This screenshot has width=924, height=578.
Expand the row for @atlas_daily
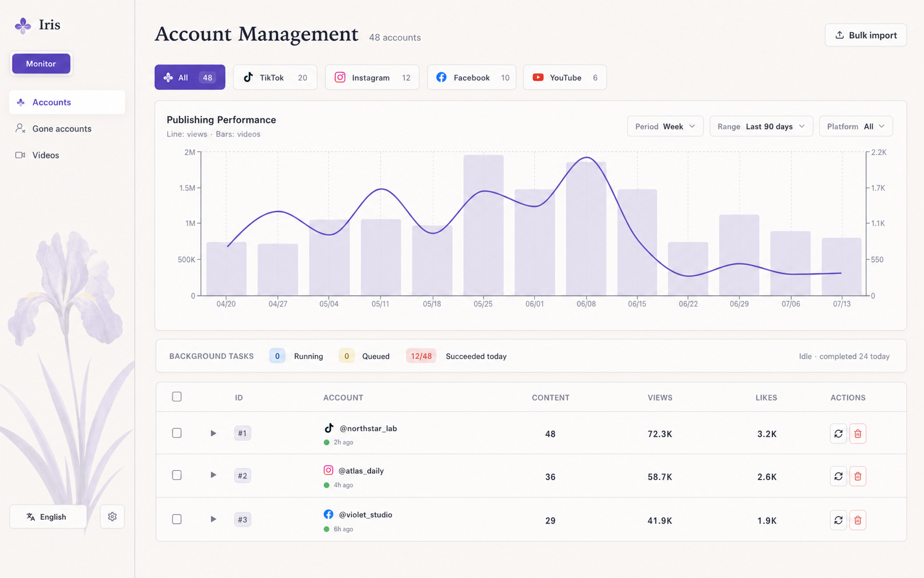point(213,475)
